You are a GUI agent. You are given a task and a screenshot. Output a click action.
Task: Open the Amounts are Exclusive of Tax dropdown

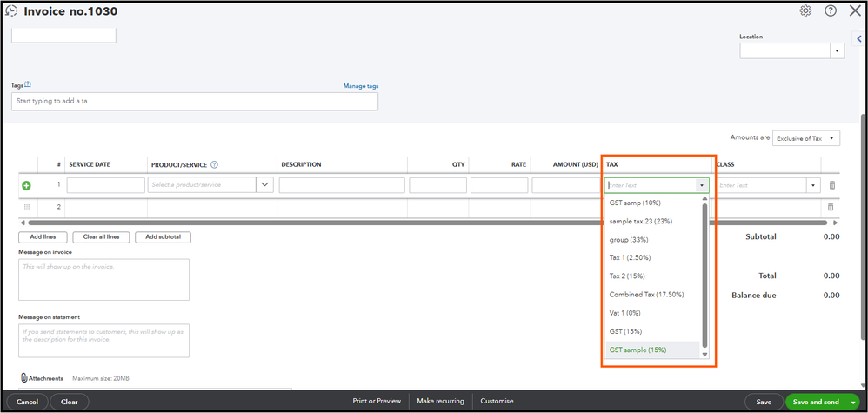pyautogui.click(x=806, y=138)
